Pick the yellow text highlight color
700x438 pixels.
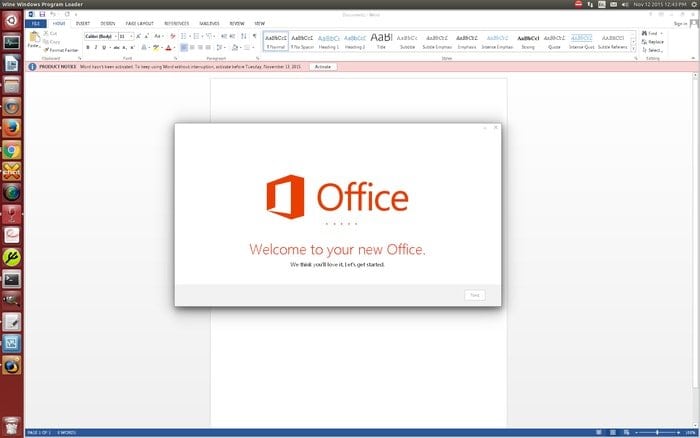(x=156, y=47)
